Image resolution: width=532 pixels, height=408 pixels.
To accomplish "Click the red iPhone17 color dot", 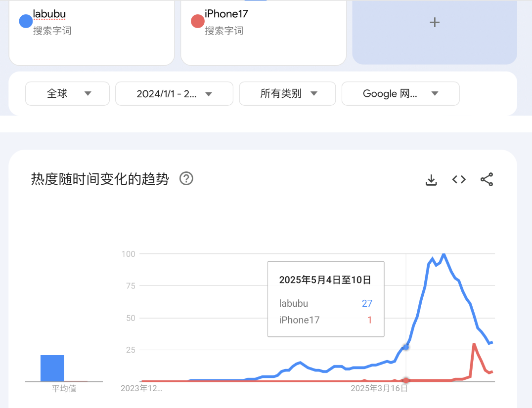I will click(x=198, y=22).
